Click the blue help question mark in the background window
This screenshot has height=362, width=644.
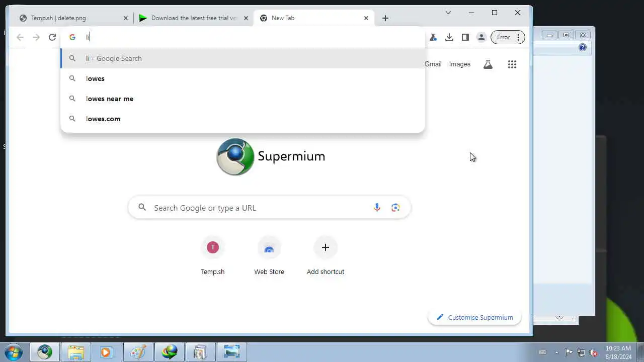point(583,48)
